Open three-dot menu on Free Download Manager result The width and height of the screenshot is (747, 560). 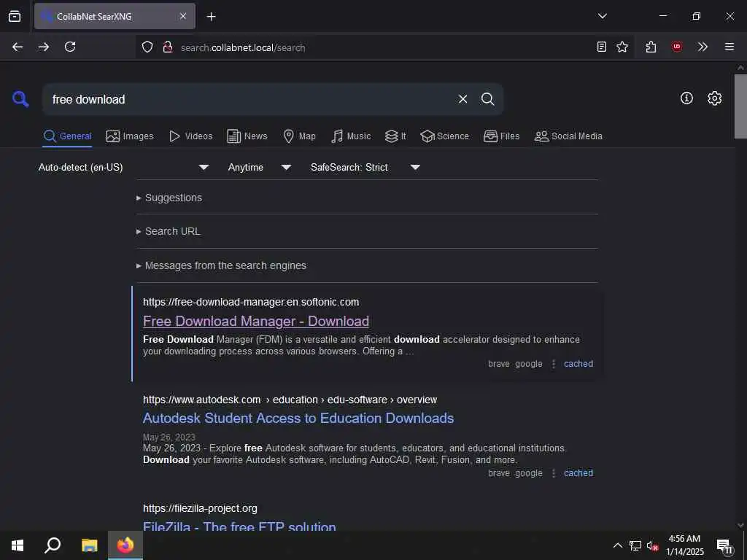point(554,364)
